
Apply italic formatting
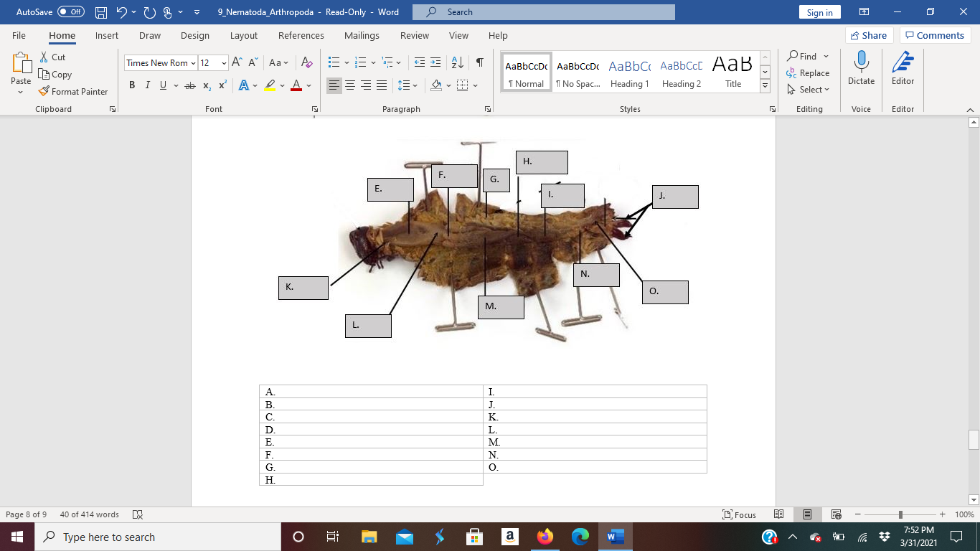coord(147,85)
